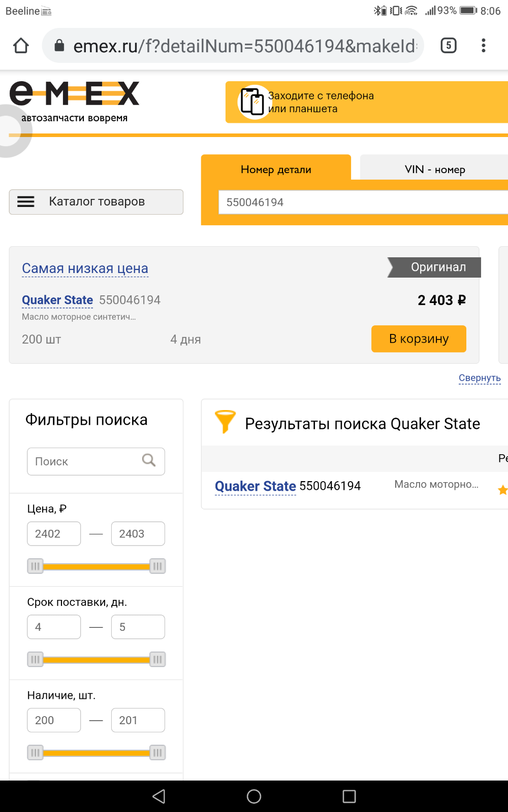Click the left handle of the Цена slider
This screenshot has height=812, width=508.
point(35,566)
